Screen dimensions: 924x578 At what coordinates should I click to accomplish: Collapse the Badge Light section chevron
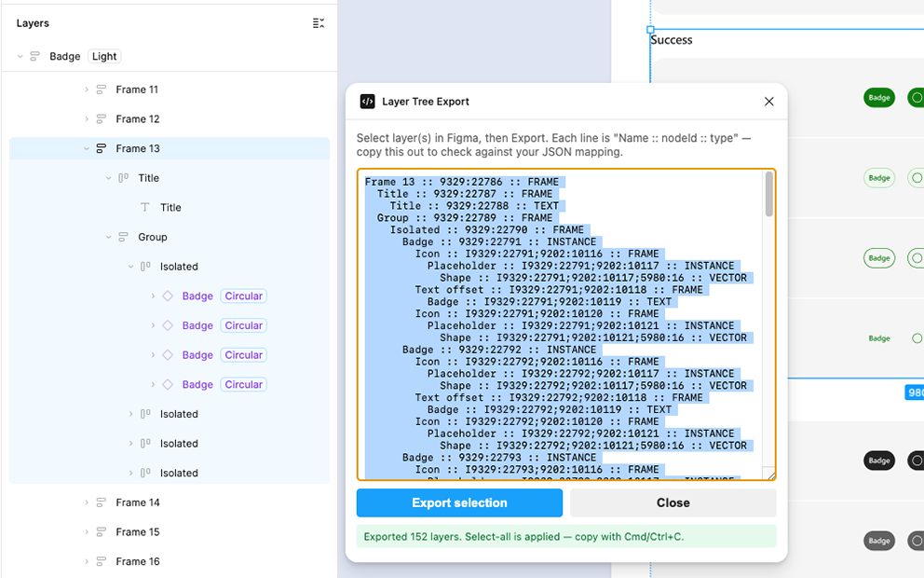click(20, 57)
